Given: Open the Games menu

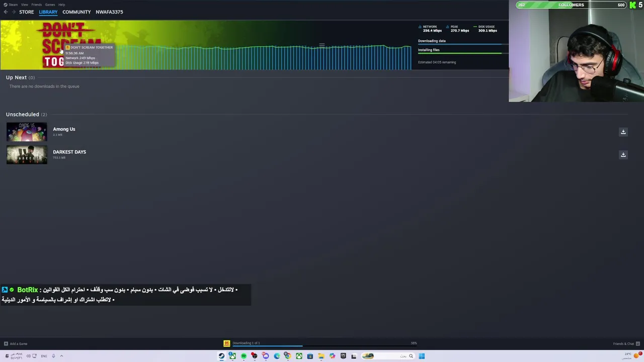Looking at the screenshot, I should click(50, 5).
